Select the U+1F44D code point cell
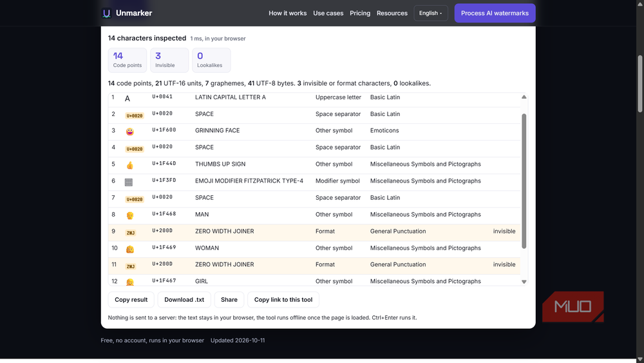 [x=164, y=164]
